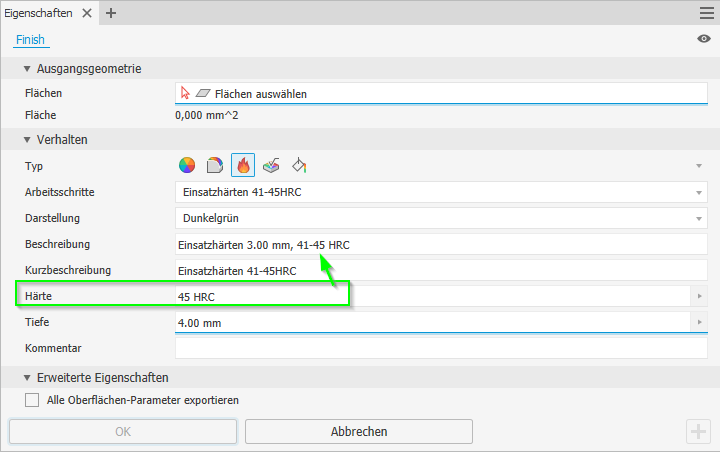Viewport: 720px width, 452px height.
Task: Select the Appearance finish type icon
Action: pyautogui.click(x=187, y=165)
